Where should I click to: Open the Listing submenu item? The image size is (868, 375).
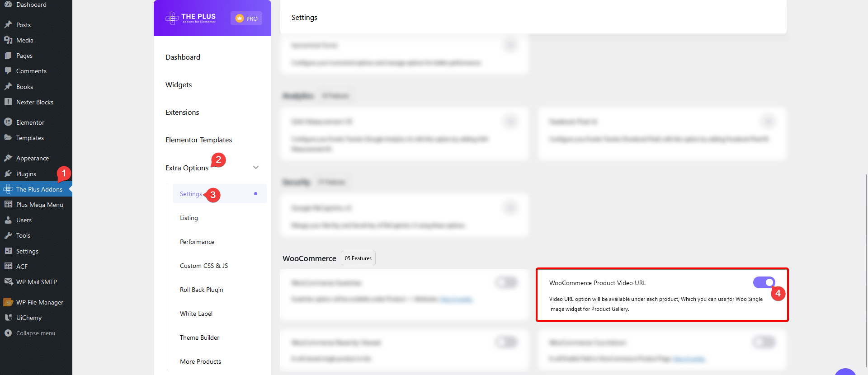pyautogui.click(x=189, y=218)
